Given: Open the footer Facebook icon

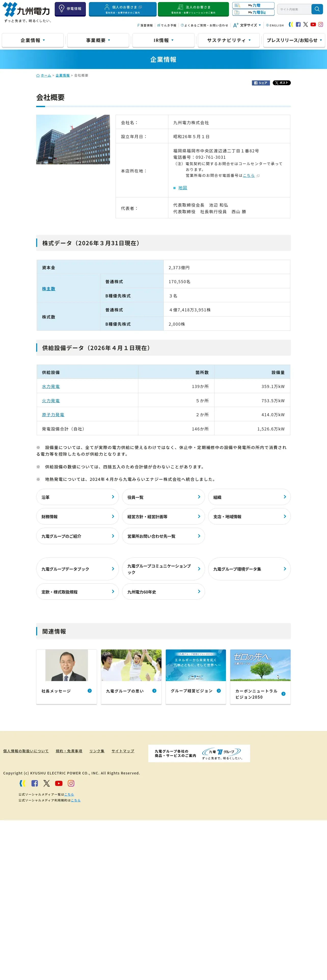Looking at the screenshot, I should click(x=35, y=783).
